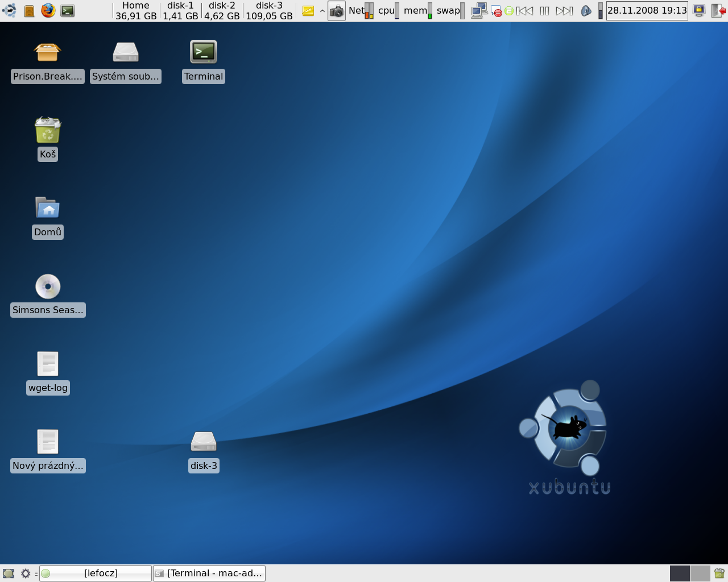
Task: Open trash applet in bottom panel
Action: coord(719,573)
